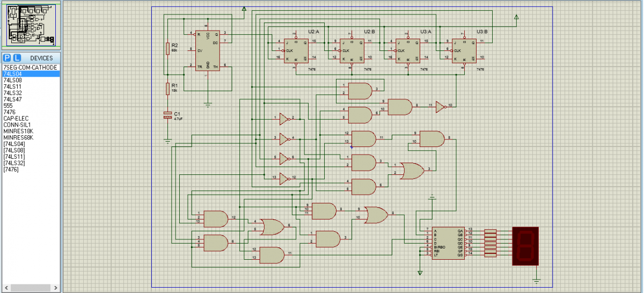644x293 pixels.
Task: Click the power terminal above U3:B
Action: pyautogui.click(x=516, y=18)
